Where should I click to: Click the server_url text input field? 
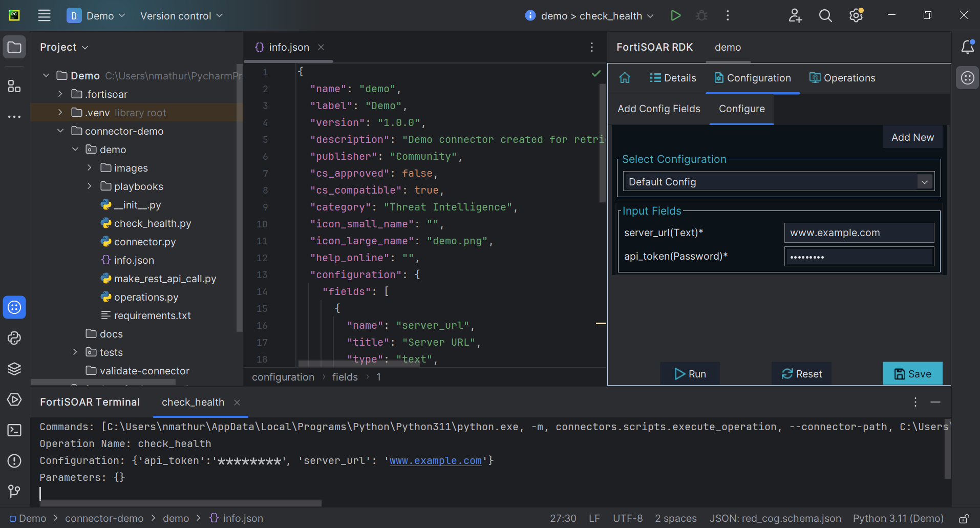pos(859,233)
